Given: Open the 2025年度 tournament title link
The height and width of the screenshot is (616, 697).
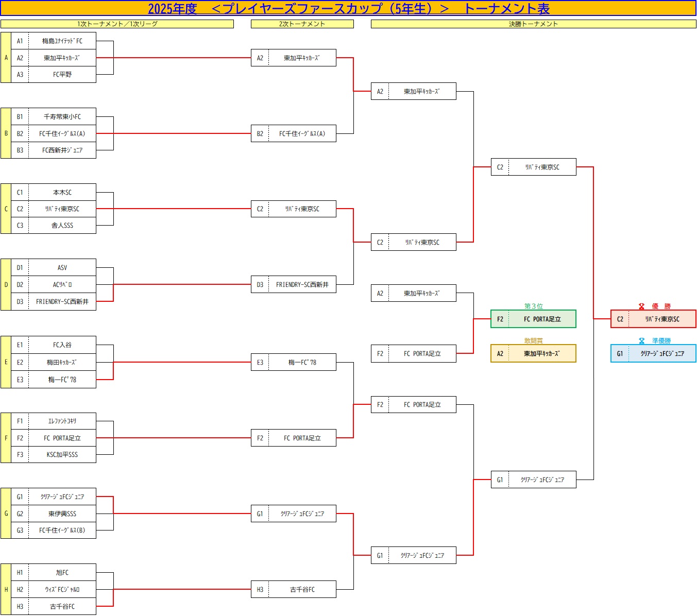Looking at the screenshot, I should [x=348, y=9].
